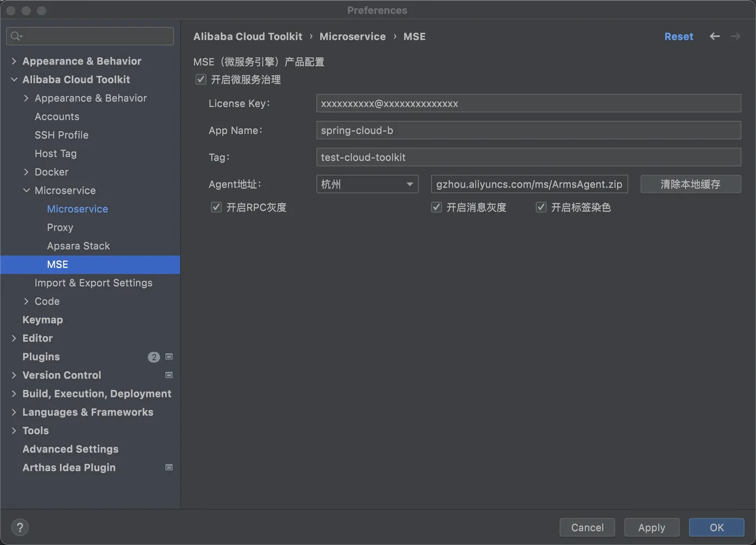Click the project-level icon beside Version Control
This screenshot has height=545, width=756.
pyautogui.click(x=169, y=375)
